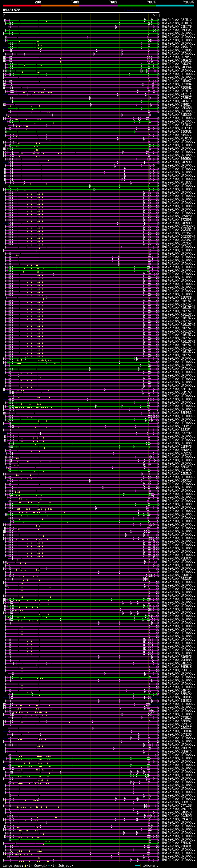This screenshot has width=197, height=868.
Task: Open hit UniRef100_B1WVS9
Action: point(176,297)
